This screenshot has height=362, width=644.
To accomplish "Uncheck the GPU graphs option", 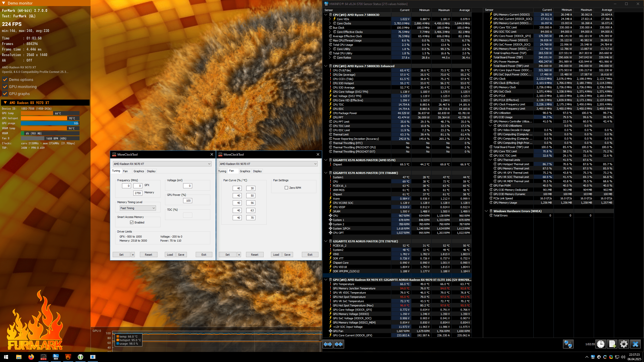I will [5, 94].
